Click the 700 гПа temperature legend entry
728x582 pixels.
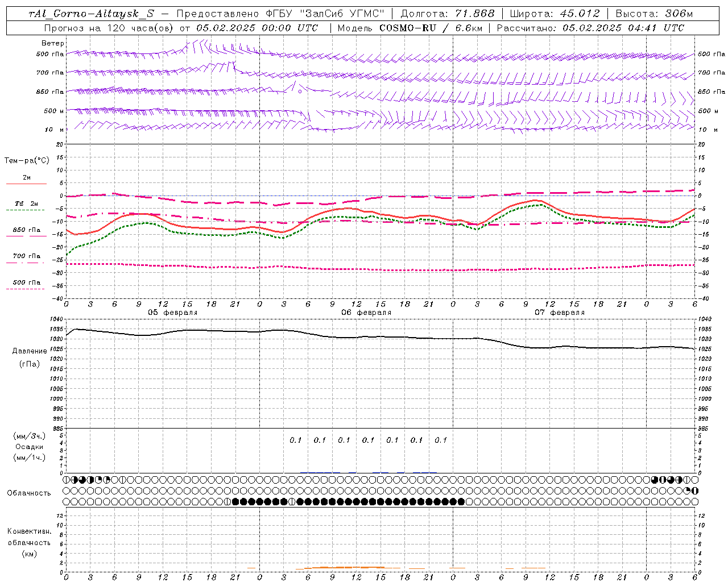point(27,256)
